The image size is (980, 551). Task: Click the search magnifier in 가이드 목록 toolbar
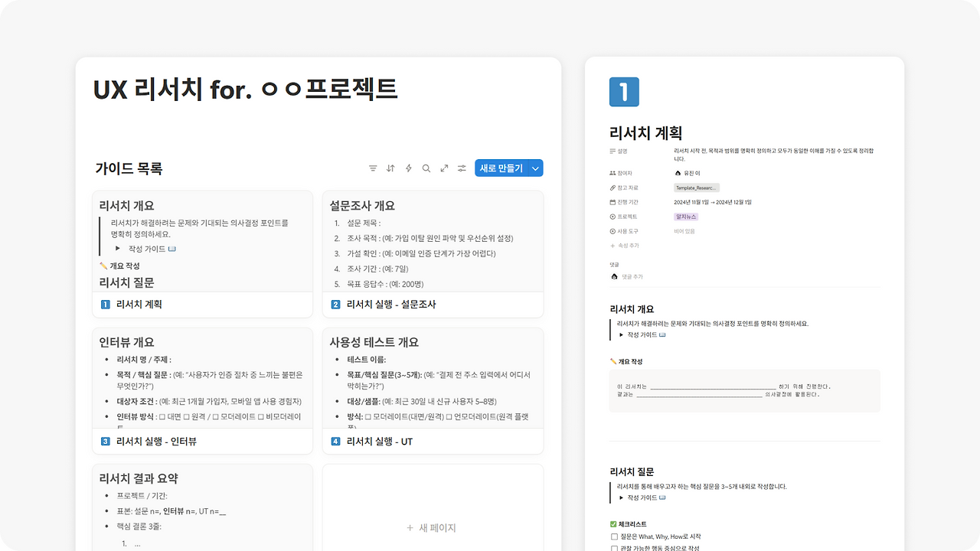(x=426, y=168)
